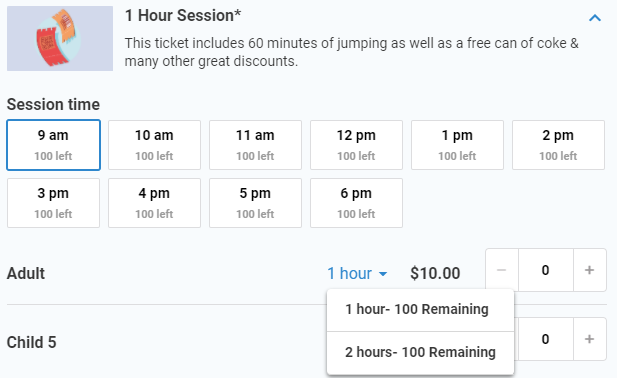Screen dimensions: 617x378
Task: Pick the 2 pm session slot
Action: (x=558, y=145)
